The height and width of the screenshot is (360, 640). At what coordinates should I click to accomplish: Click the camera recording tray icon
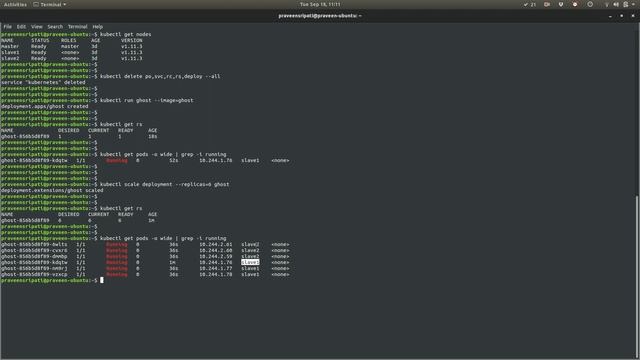(x=547, y=4)
